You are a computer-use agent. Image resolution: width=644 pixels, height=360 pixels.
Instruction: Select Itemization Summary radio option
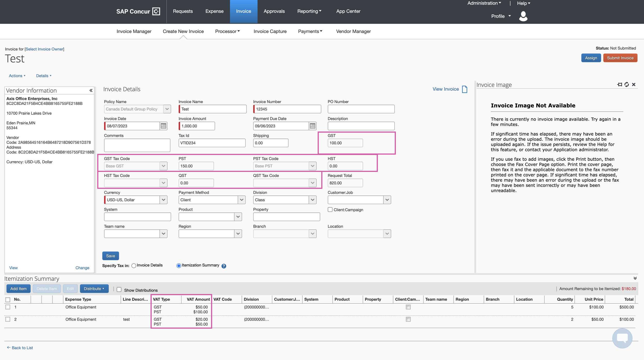tap(179, 266)
